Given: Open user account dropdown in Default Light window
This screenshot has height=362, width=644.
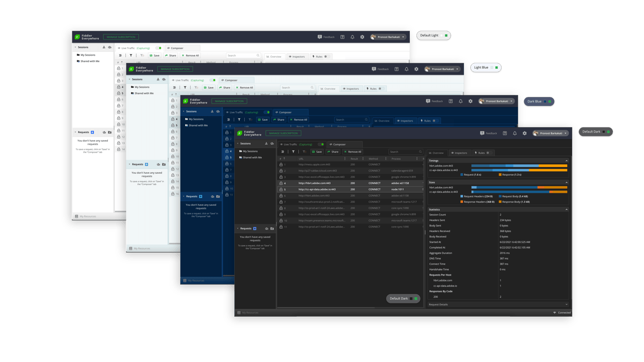Looking at the screenshot, I should 388,37.
